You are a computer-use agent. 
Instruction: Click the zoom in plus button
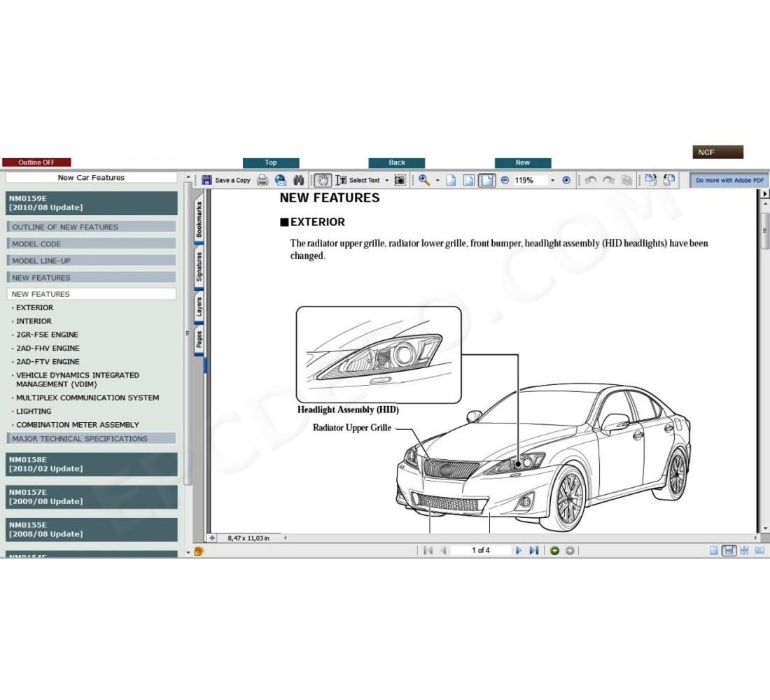566,181
